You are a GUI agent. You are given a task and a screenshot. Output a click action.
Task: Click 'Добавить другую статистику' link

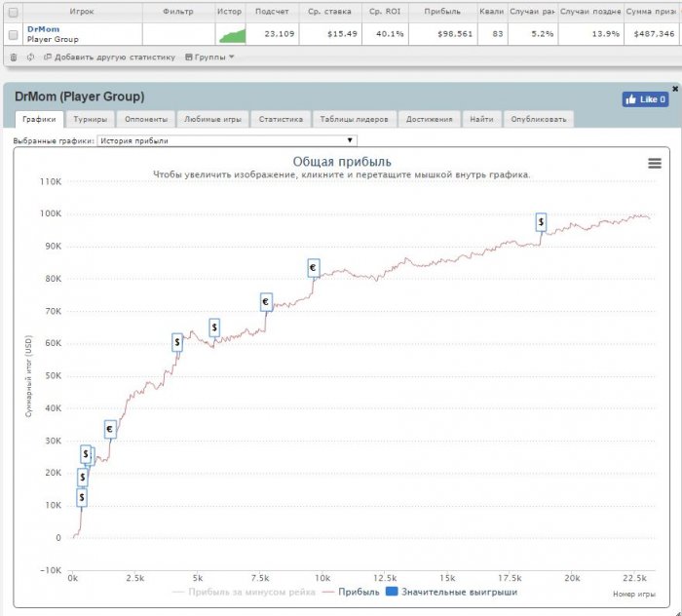pos(109,58)
